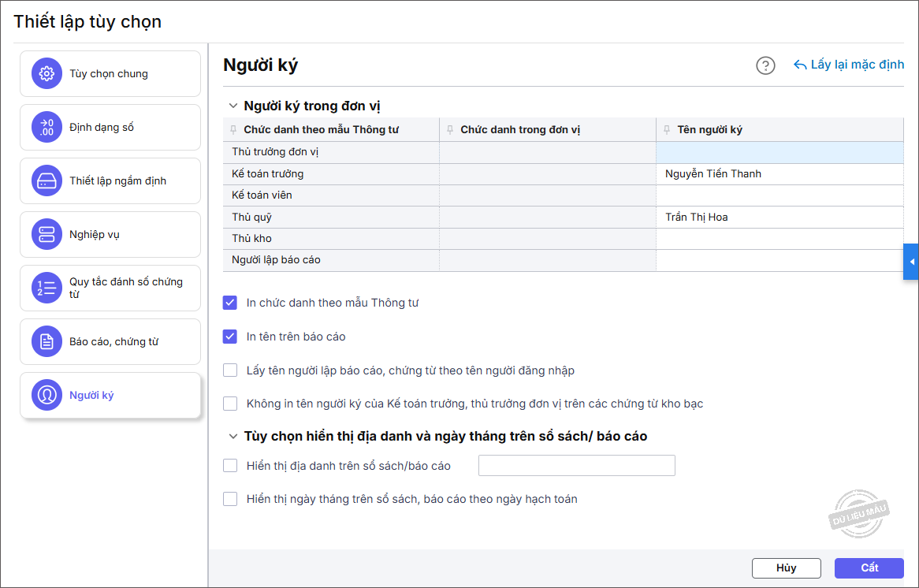Switch to the Nghiệp vụ settings tab

pyautogui.click(x=110, y=235)
